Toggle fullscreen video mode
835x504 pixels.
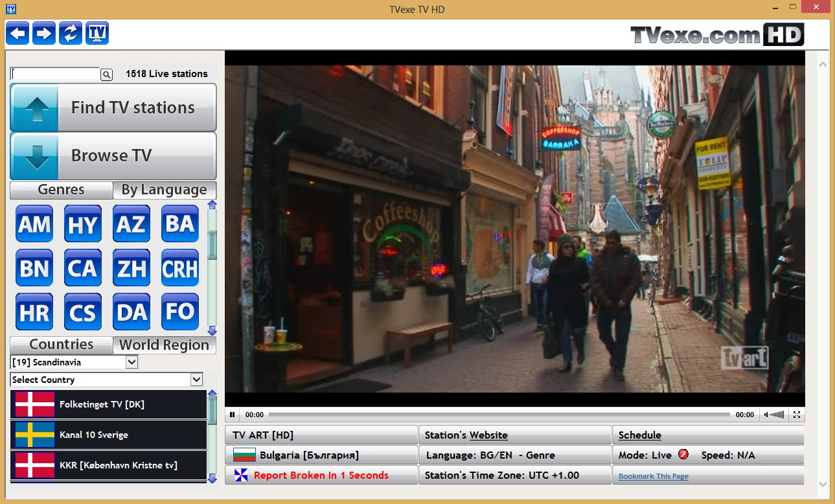pyautogui.click(x=797, y=415)
